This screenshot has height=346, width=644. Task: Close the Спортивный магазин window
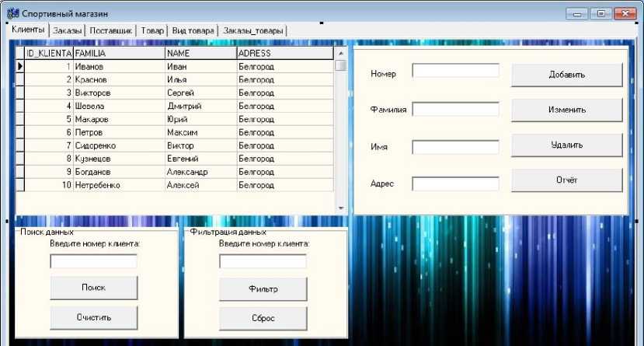click(625, 14)
